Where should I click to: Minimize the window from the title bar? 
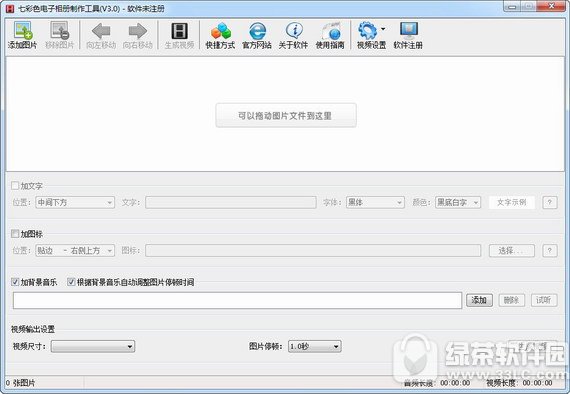(512, 6)
